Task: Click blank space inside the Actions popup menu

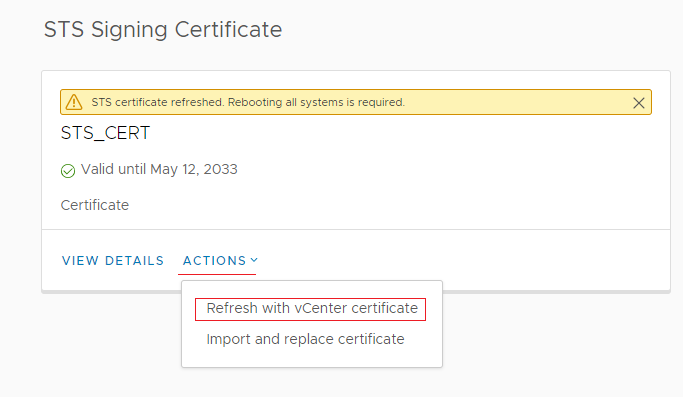Action: pyautogui.click(x=312, y=357)
